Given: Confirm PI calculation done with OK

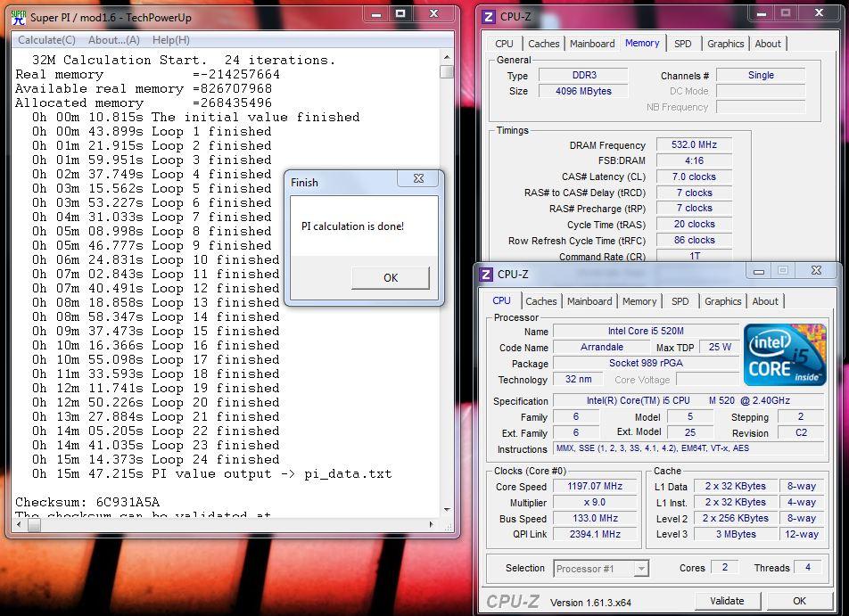Looking at the screenshot, I should point(391,277).
